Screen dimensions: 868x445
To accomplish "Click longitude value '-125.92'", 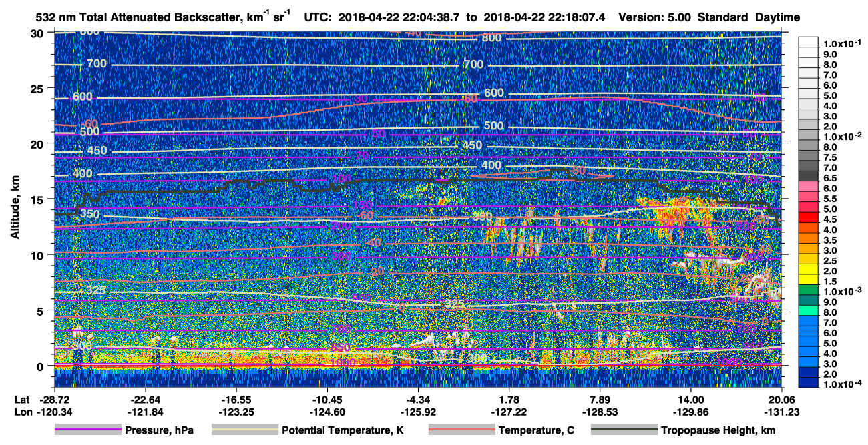I will coord(417,412).
